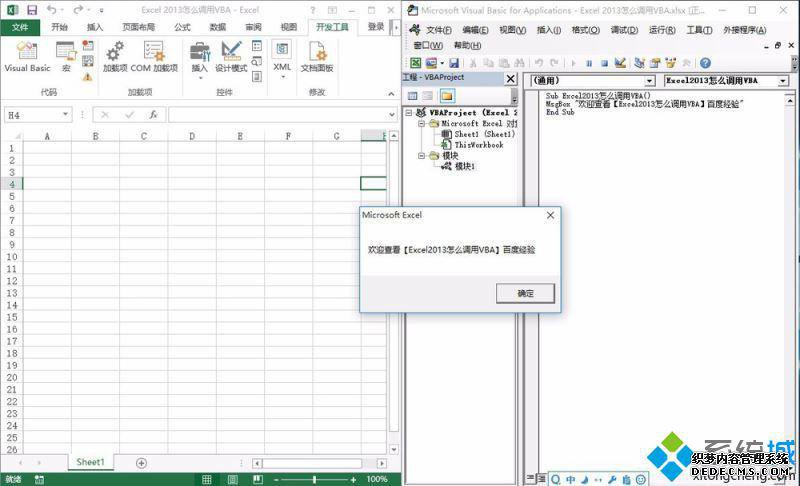Image resolution: width=800 pixels, height=486 pixels.
Task: Open Project Explorer icon in VBA toolbar
Action: coord(639,63)
